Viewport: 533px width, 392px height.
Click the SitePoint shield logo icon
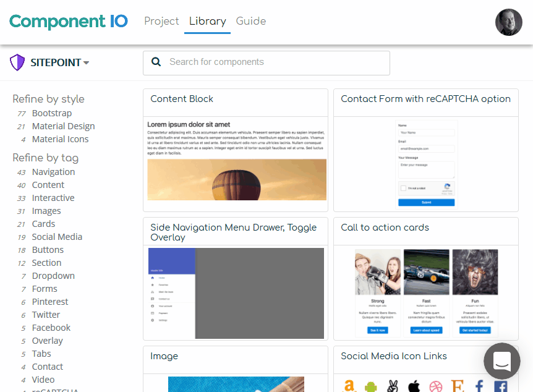pos(17,62)
